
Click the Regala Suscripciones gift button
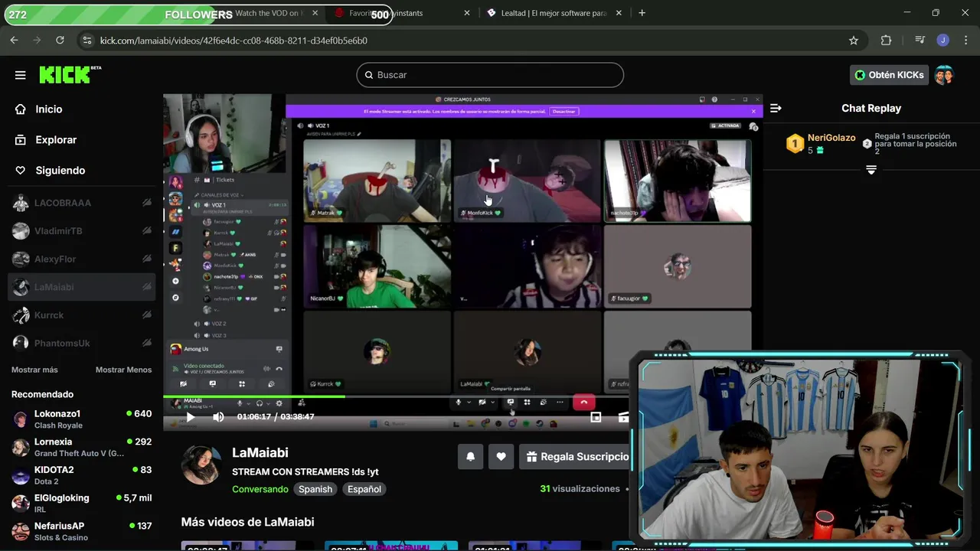point(574,457)
